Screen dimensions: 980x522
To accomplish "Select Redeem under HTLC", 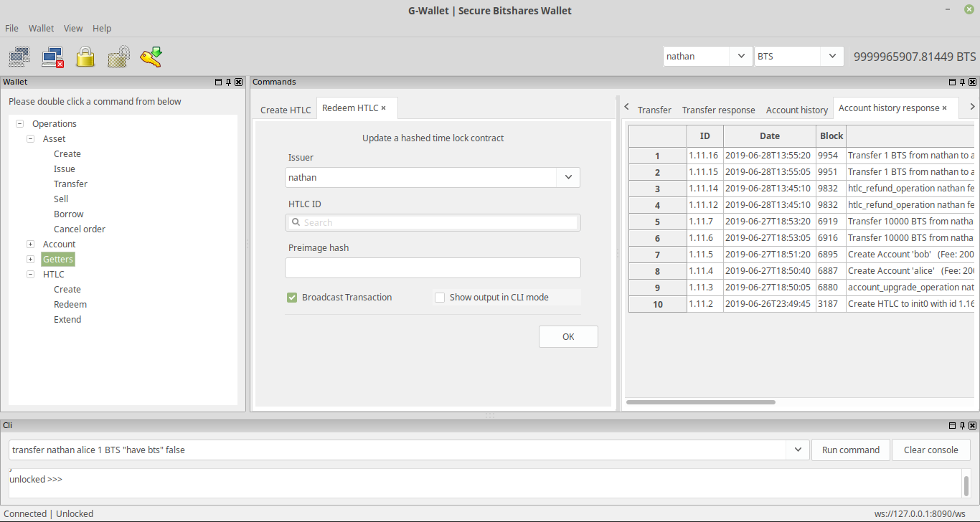I will [x=70, y=305].
